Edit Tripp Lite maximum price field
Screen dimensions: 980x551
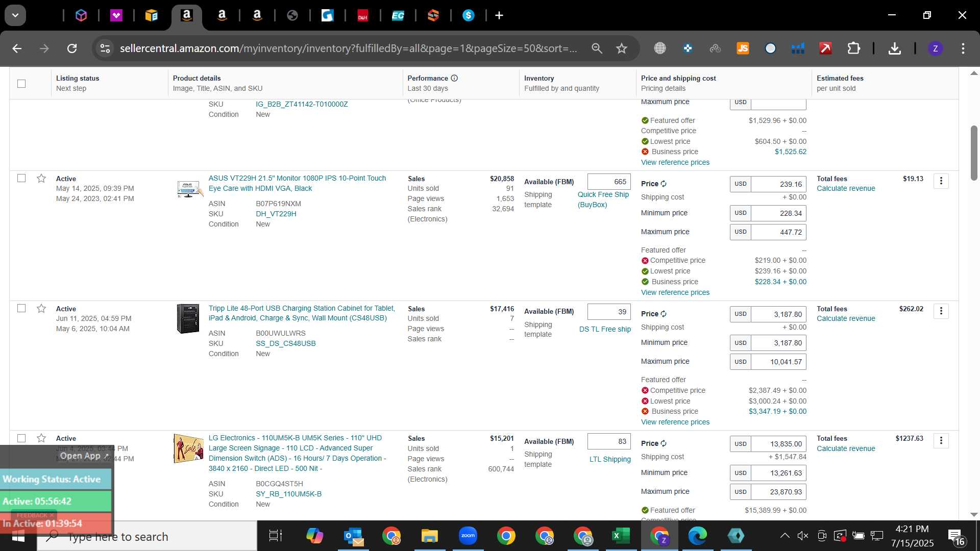click(778, 362)
